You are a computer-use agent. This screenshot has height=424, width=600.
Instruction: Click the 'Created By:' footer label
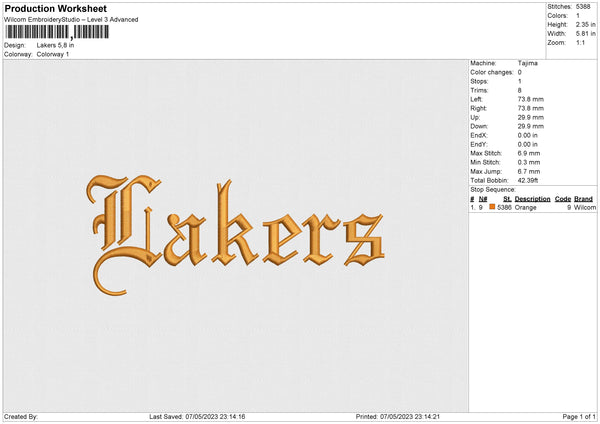[21, 417]
